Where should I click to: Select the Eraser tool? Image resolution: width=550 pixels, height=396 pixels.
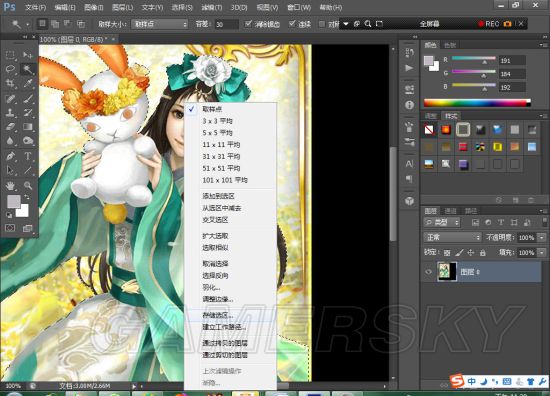pyautogui.click(x=10, y=127)
